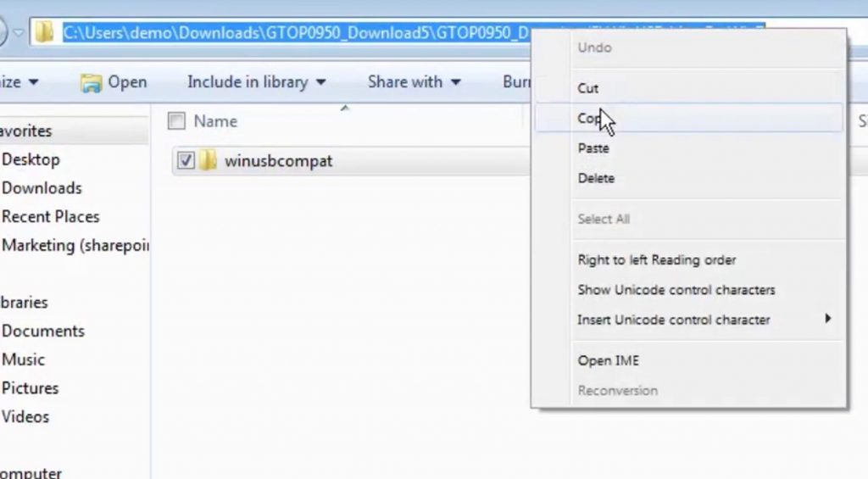Open the Documents library in sidebar

[x=43, y=331]
